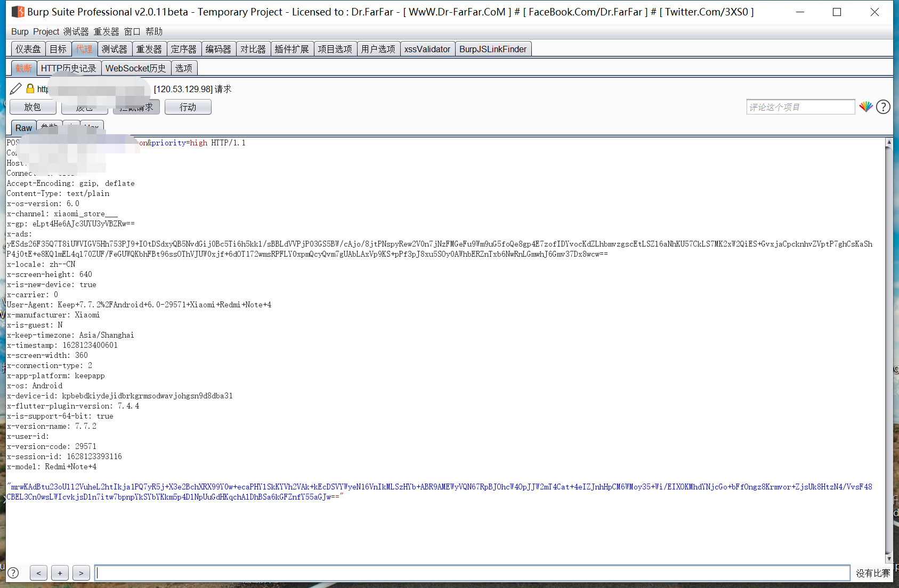Image resolution: width=899 pixels, height=588 pixels.
Task: Switch to the 目标 tab
Action: pos(58,49)
